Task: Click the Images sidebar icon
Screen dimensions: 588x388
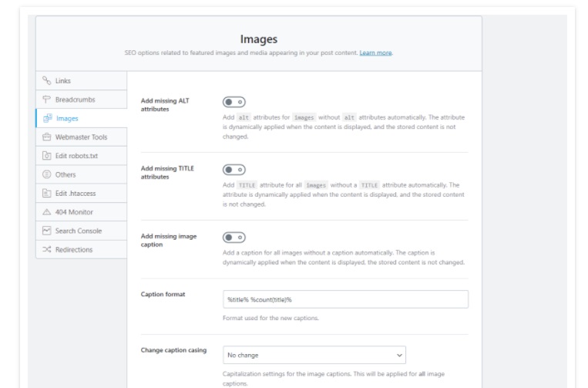Action: click(48, 118)
